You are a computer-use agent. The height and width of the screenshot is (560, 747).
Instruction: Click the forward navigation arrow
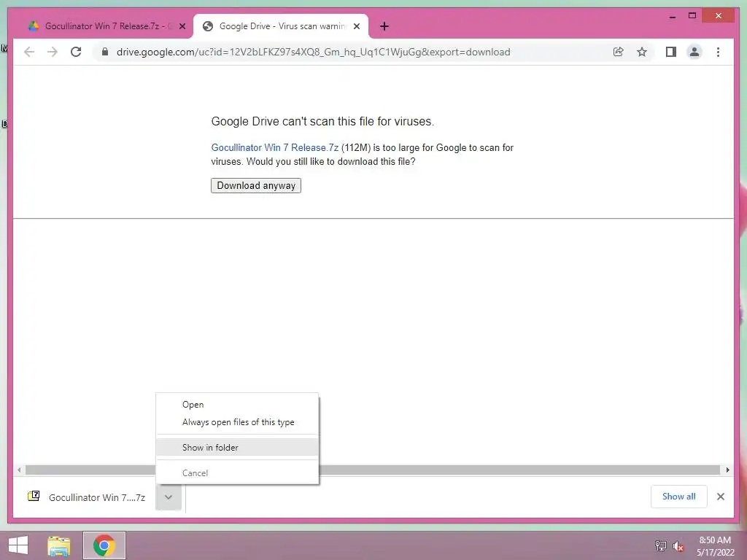[53, 52]
